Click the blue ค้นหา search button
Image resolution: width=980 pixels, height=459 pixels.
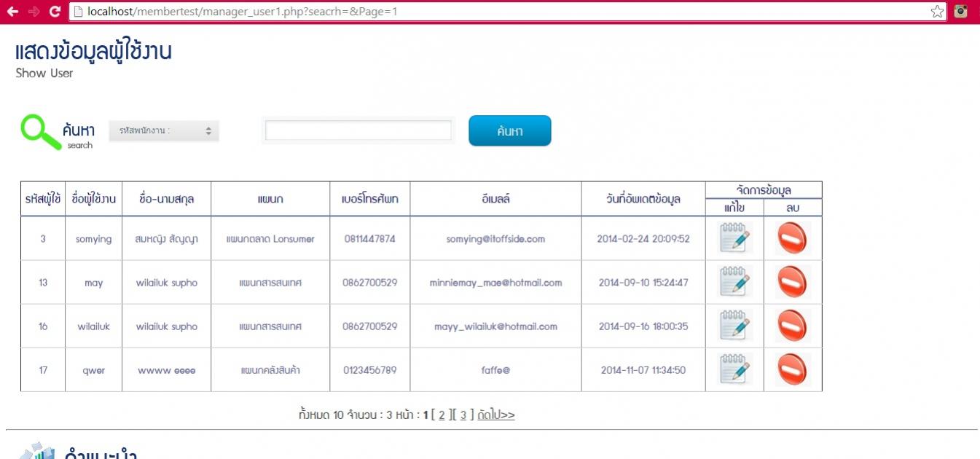point(509,130)
